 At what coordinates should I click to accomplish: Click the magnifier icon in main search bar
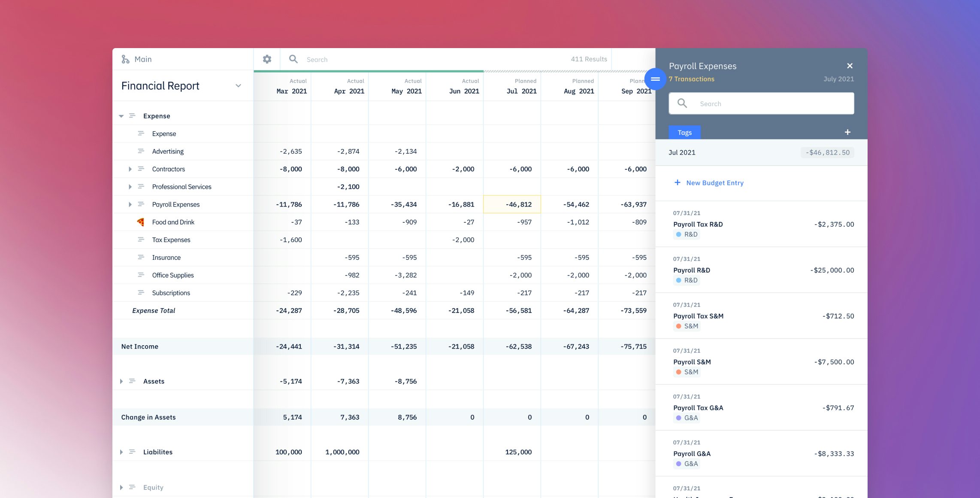click(293, 59)
